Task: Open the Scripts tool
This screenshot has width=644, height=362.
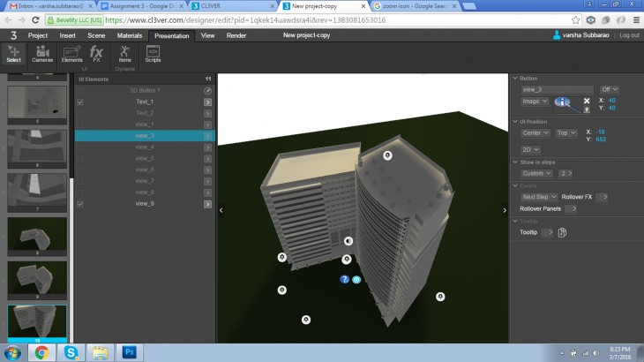Action: pyautogui.click(x=153, y=54)
